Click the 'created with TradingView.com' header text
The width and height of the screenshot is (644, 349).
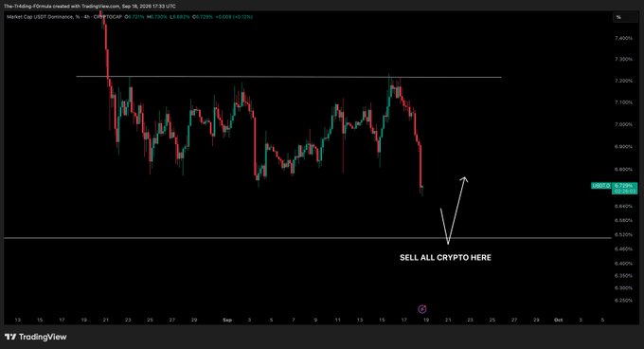(x=88, y=7)
